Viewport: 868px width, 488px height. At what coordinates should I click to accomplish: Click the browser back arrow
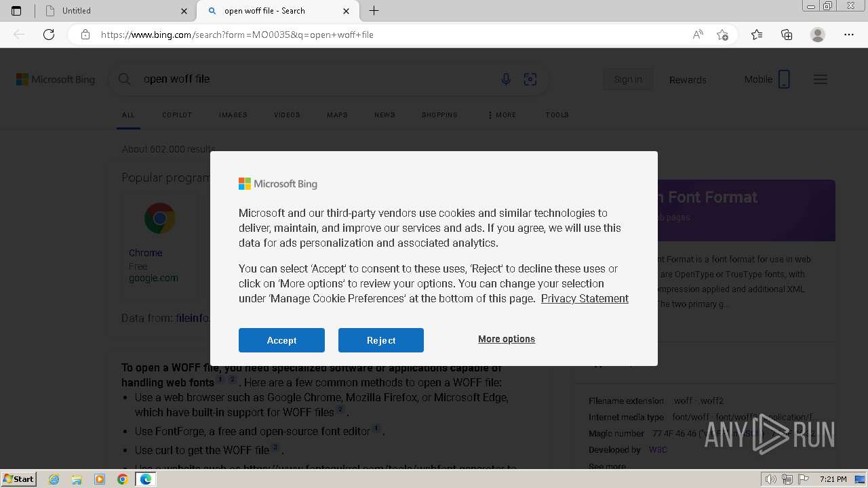point(19,35)
